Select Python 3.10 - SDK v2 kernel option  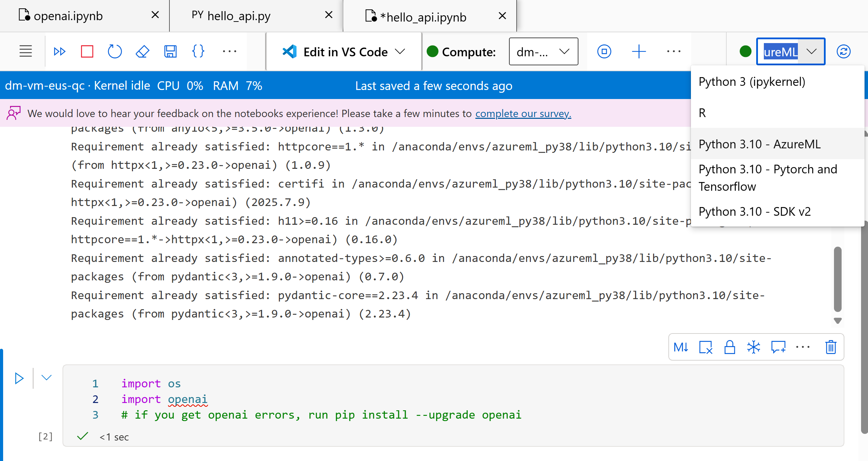click(754, 212)
